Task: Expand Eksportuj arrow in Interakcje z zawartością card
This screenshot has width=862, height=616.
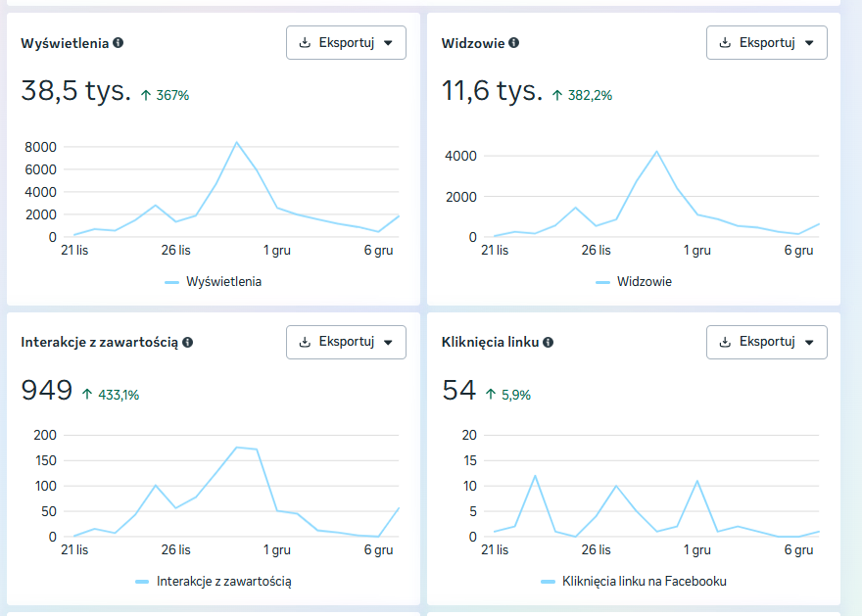Action: (x=388, y=343)
